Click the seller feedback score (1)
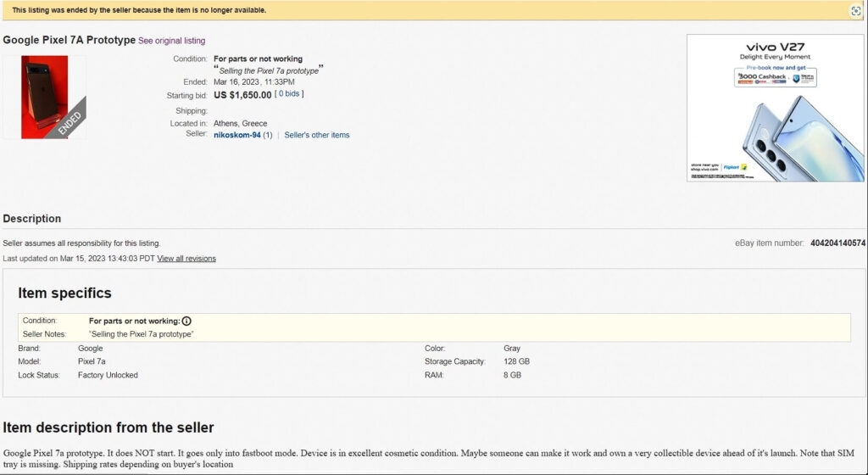The image size is (868, 475). coord(267,135)
